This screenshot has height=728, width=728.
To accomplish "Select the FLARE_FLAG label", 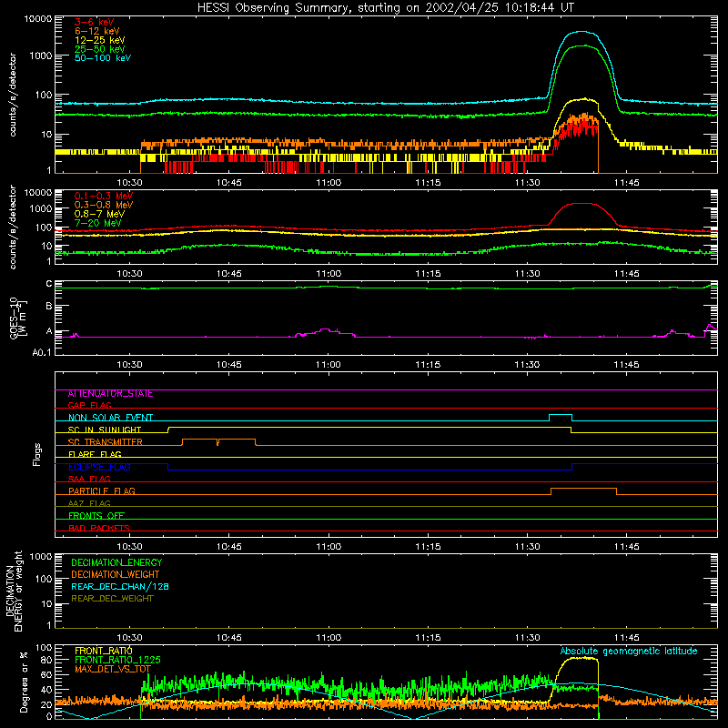I will click(95, 454).
